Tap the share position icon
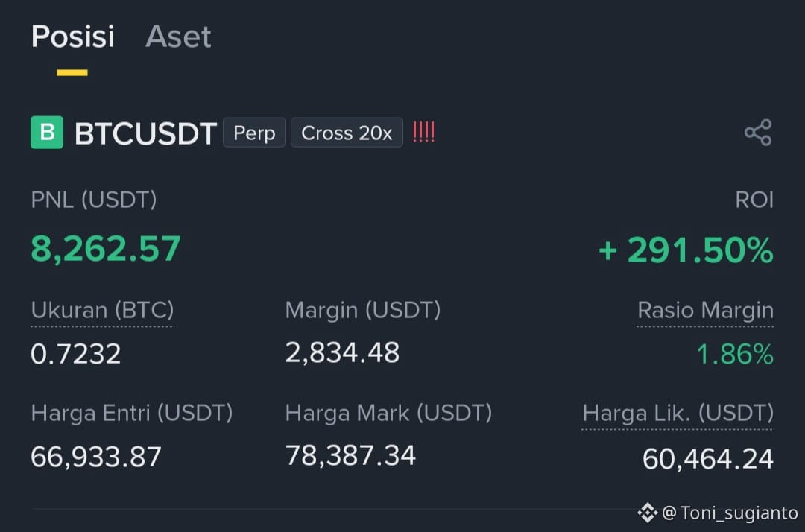This screenshot has height=532, width=805. (x=758, y=133)
